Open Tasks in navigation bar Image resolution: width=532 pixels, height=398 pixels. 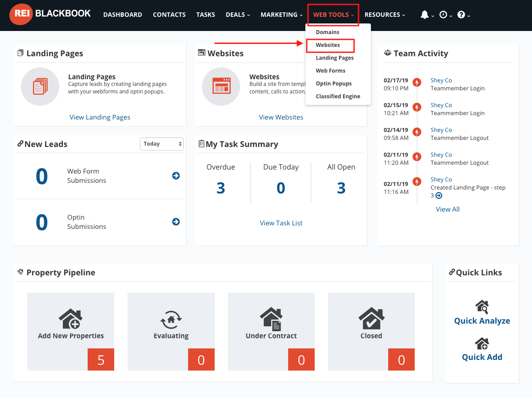(x=205, y=15)
